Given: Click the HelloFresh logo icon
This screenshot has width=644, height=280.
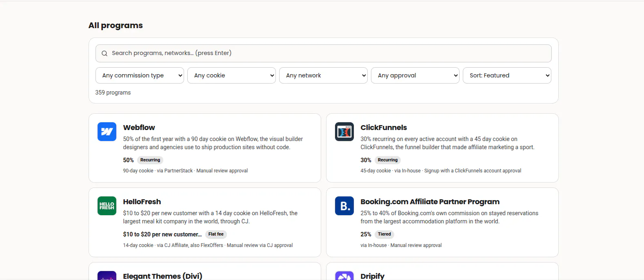Looking at the screenshot, I should click(107, 206).
